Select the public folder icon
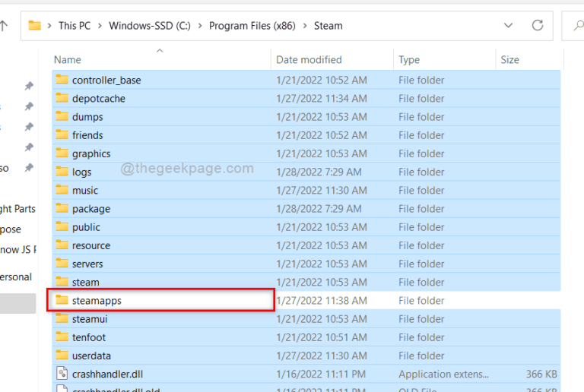 point(62,226)
